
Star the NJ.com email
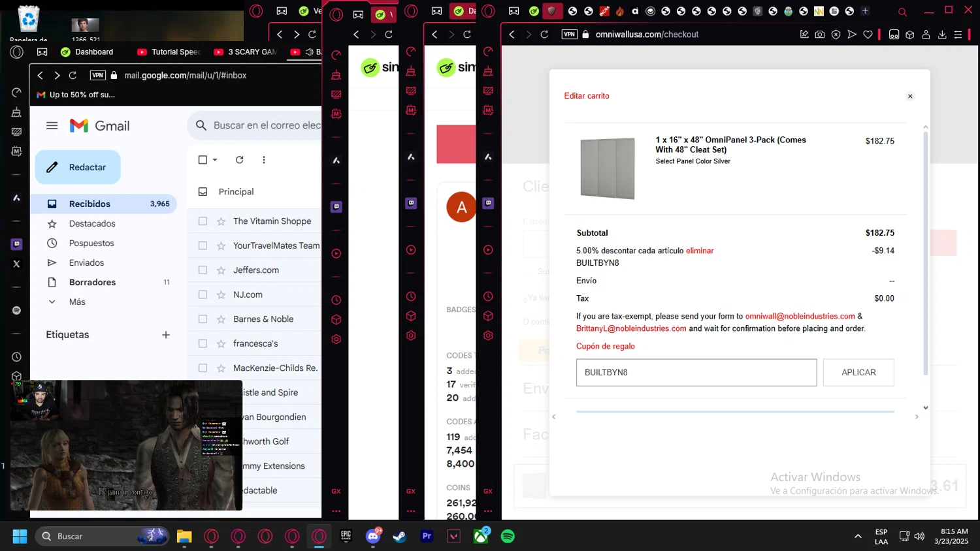click(221, 294)
